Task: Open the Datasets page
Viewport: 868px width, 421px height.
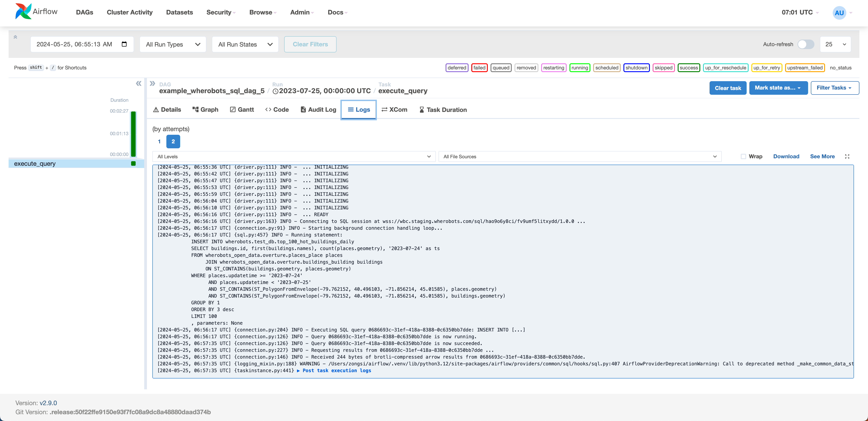Action: click(x=180, y=12)
